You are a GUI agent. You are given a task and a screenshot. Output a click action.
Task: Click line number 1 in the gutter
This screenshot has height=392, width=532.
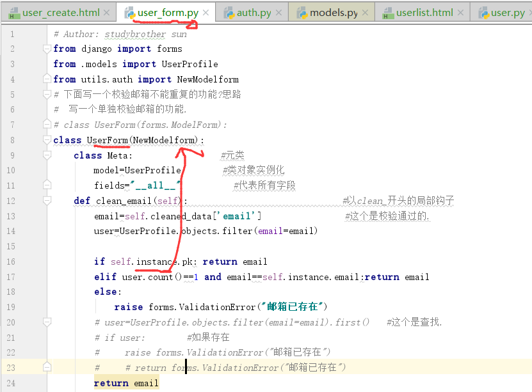(x=12, y=35)
